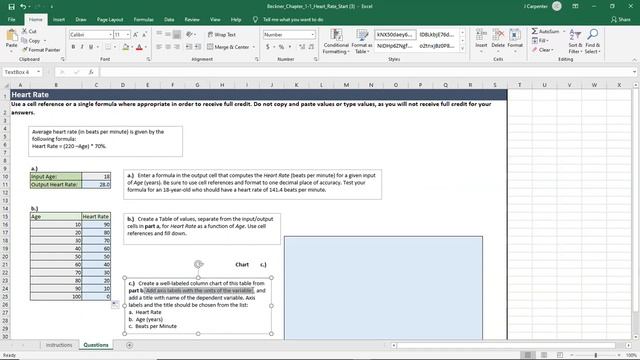Collapse the ribbon with the chevron

point(634,60)
